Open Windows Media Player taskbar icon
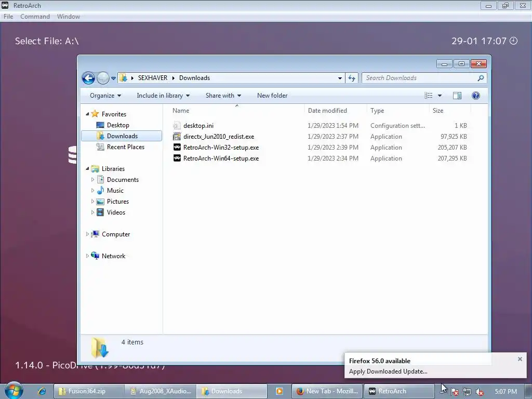The width and height of the screenshot is (532, 399). pos(279,391)
